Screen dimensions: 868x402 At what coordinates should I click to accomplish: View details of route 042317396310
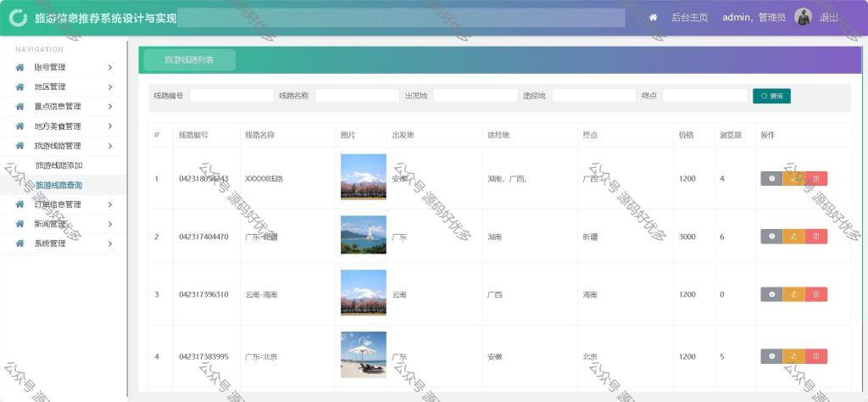coord(771,294)
